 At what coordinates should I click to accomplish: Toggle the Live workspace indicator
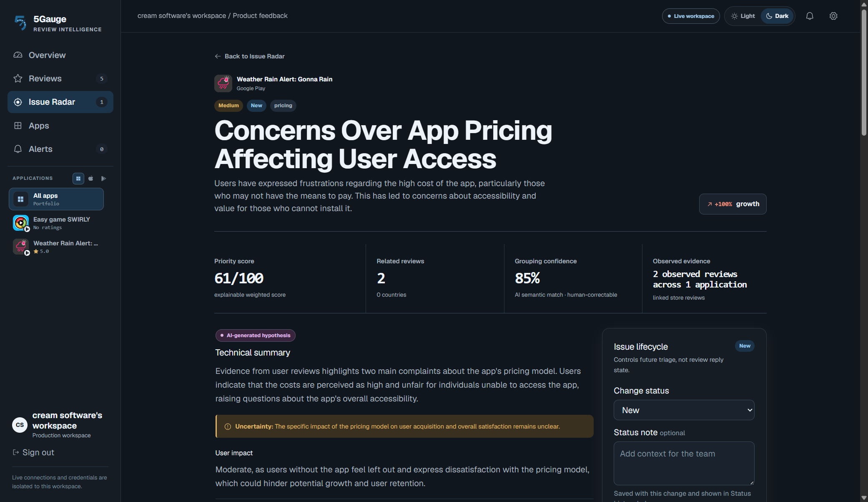coord(691,16)
